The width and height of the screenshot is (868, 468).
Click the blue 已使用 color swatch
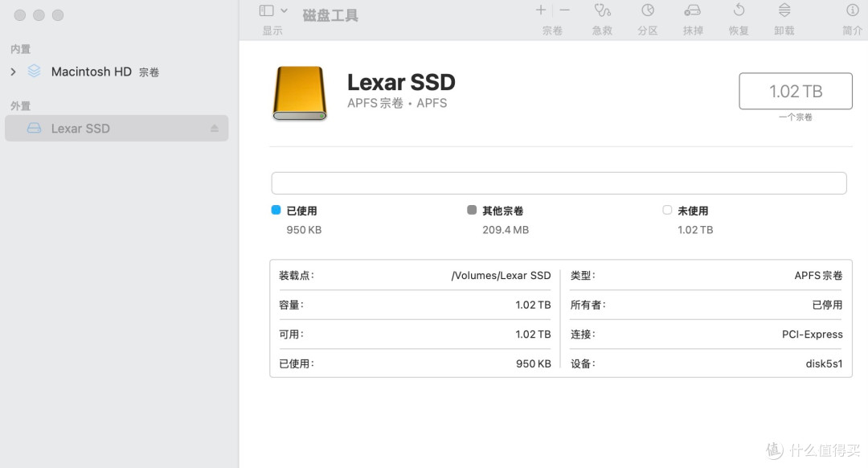point(276,210)
